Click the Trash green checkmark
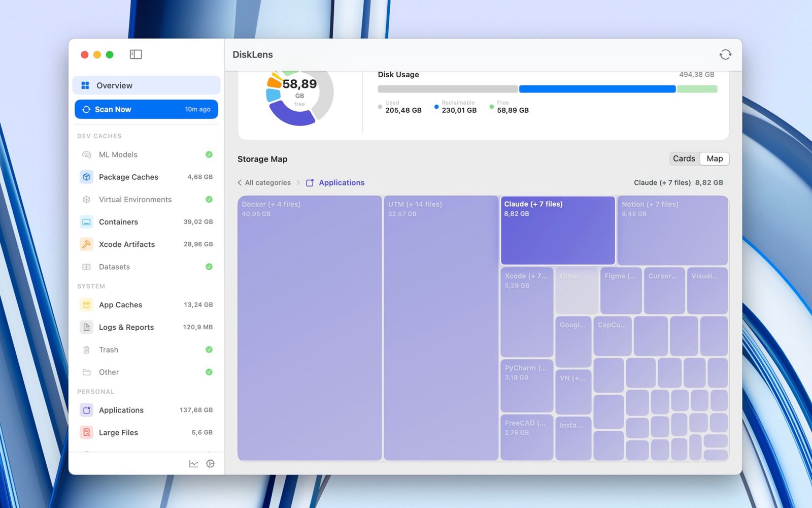Screen dimensions: 812x508 point(209,350)
